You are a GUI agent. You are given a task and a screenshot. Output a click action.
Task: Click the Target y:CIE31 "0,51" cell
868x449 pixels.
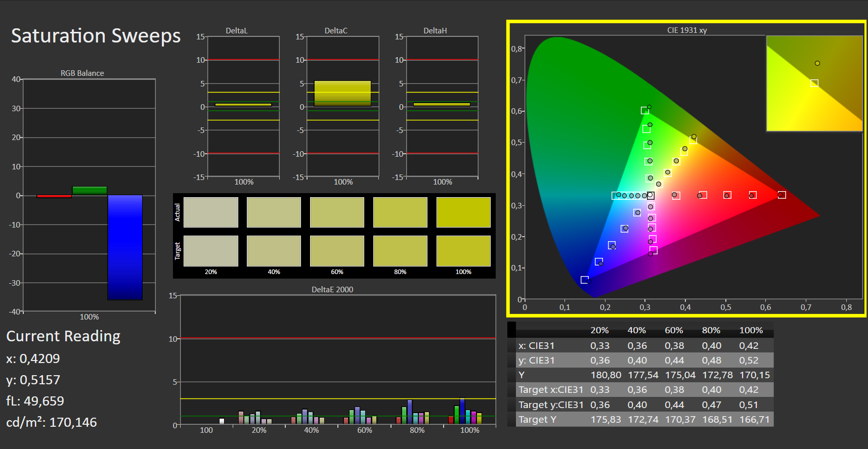tap(749, 405)
